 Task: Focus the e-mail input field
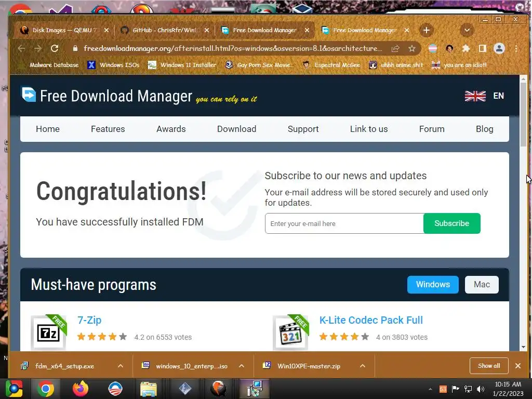(x=344, y=223)
